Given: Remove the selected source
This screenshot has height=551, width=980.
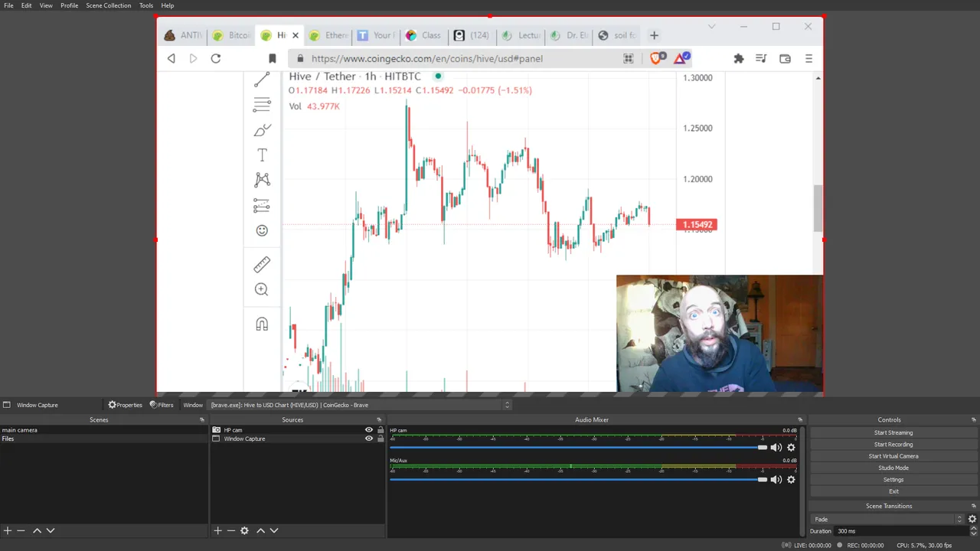Looking at the screenshot, I should [x=230, y=530].
